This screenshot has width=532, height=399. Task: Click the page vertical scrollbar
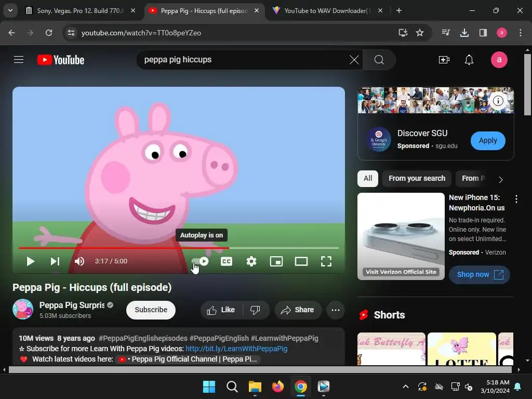pyautogui.click(x=527, y=85)
